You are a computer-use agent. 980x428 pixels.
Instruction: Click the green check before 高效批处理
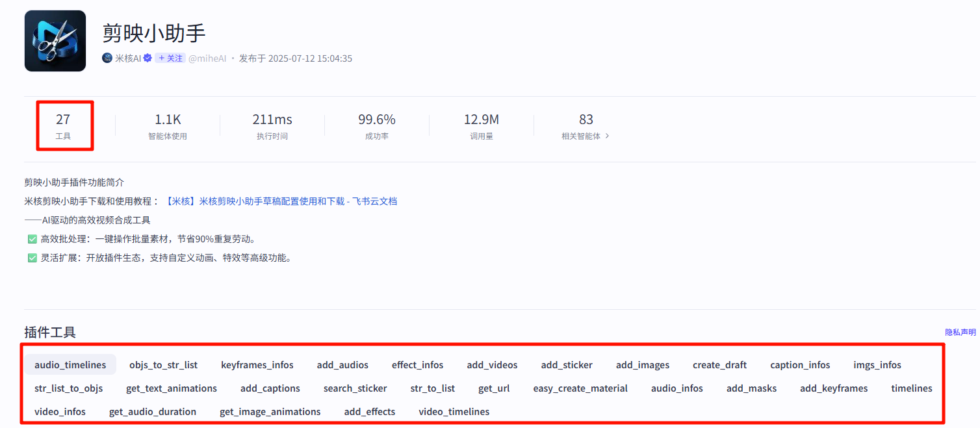pyautogui.click(x=32, y=239)
